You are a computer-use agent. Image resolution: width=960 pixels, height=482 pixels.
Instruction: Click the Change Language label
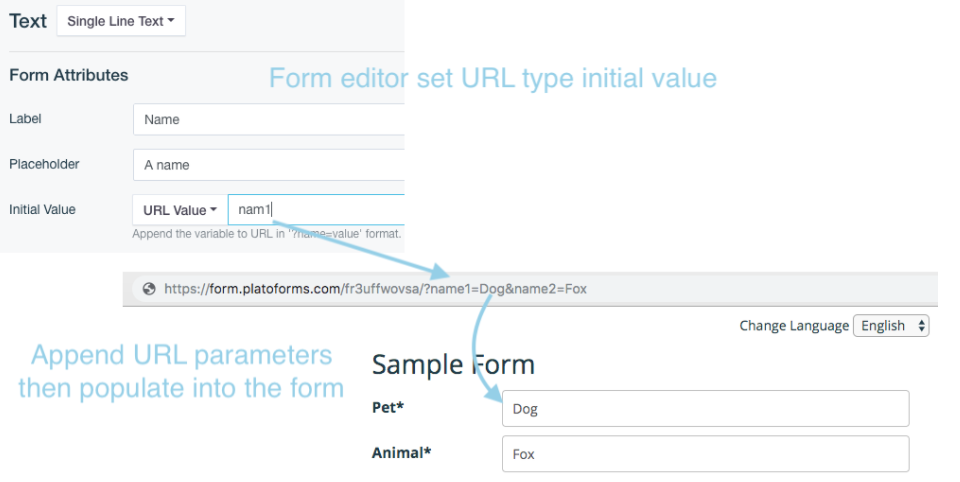pyautogui.click(x=793, y=326)
